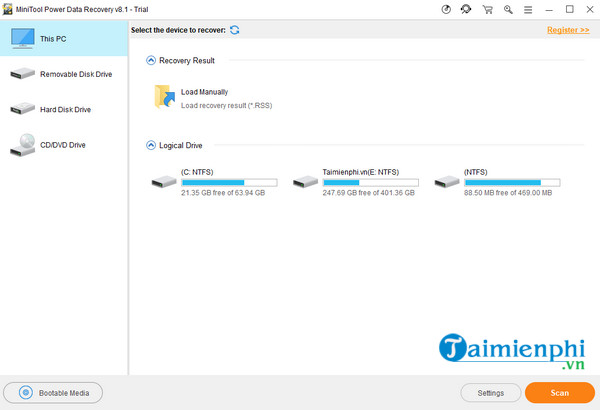Select CD/DVD Drive in sidebar
This screenshot has height=410, width=600.
(x=65, y=145)
